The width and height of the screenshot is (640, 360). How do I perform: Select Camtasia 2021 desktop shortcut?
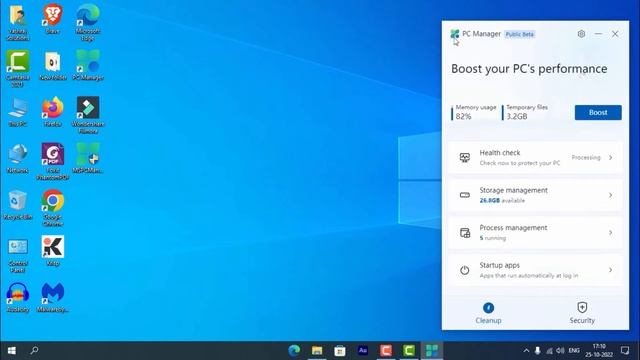18,69
